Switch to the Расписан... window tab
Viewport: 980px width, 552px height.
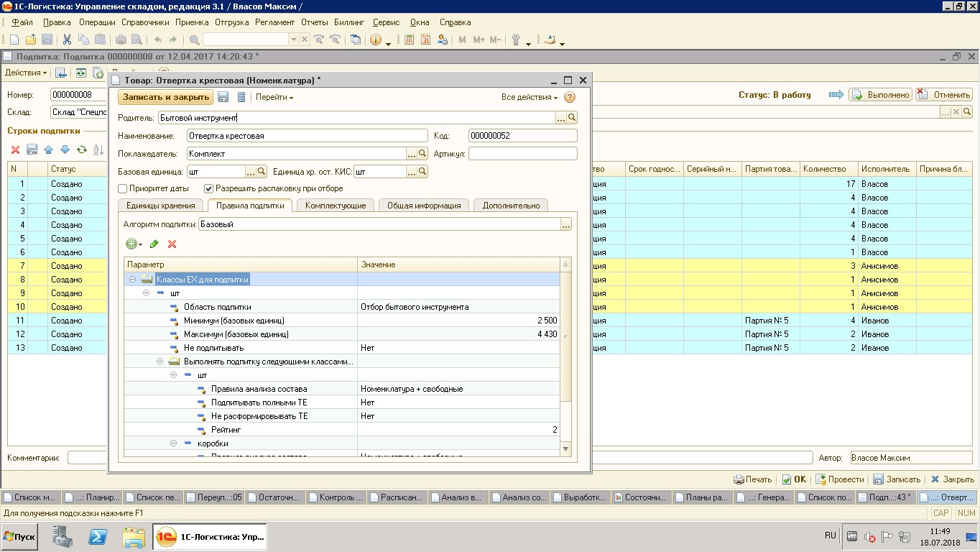coord(397,497)
